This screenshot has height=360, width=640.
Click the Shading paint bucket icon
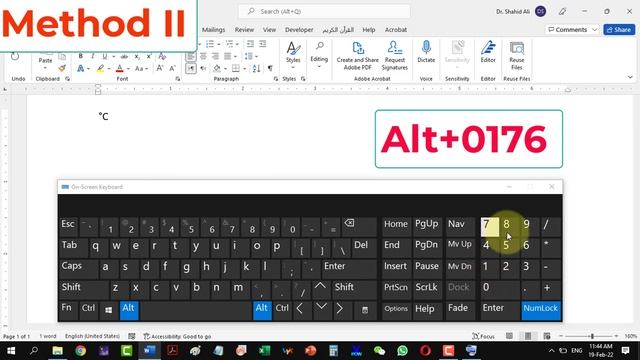217,68
